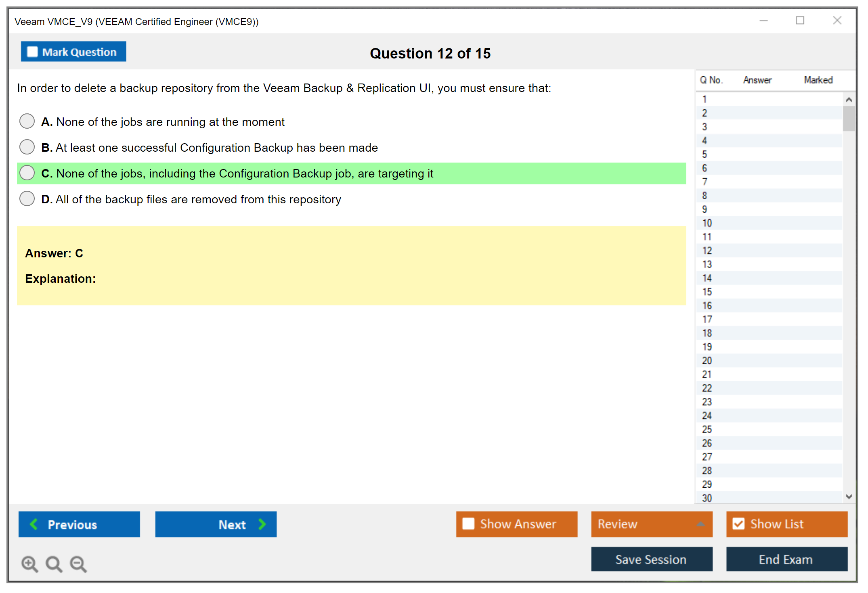Click the right chevron on the Next button
The image size is (868, 593).
pyautogui.click(x=262, y=524)
